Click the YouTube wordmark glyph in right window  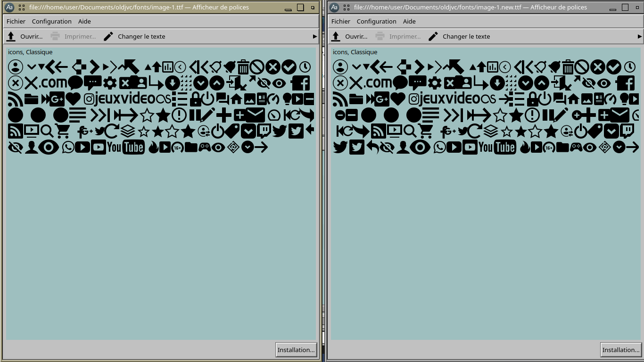[x=497, y=147]
